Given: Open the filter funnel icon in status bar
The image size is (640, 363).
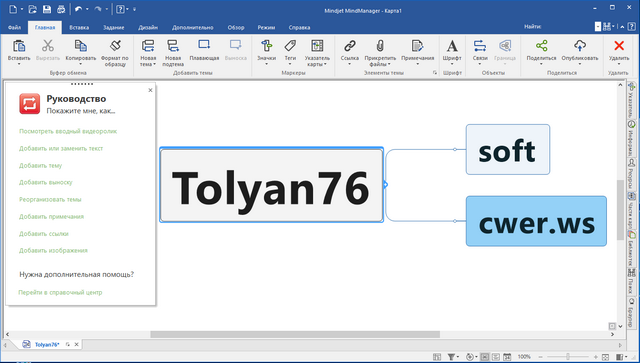Looking at the screenshot, I should (x=451, y=357).
